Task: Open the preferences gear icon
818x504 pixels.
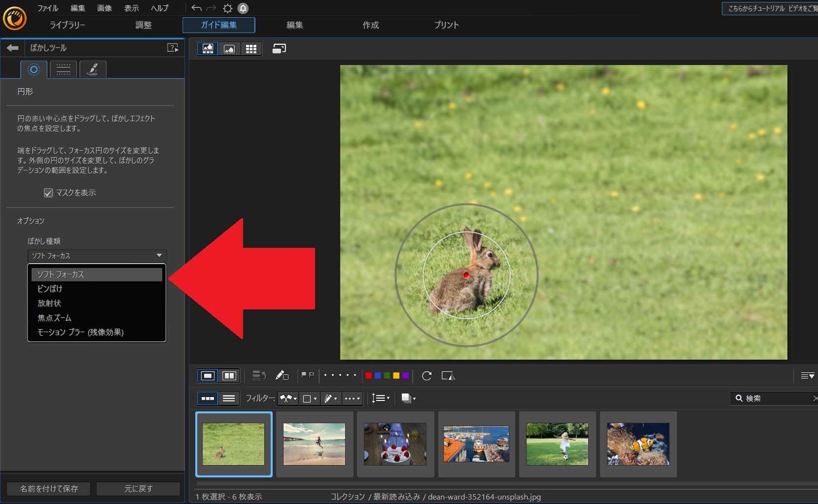Action: point(227,8)
